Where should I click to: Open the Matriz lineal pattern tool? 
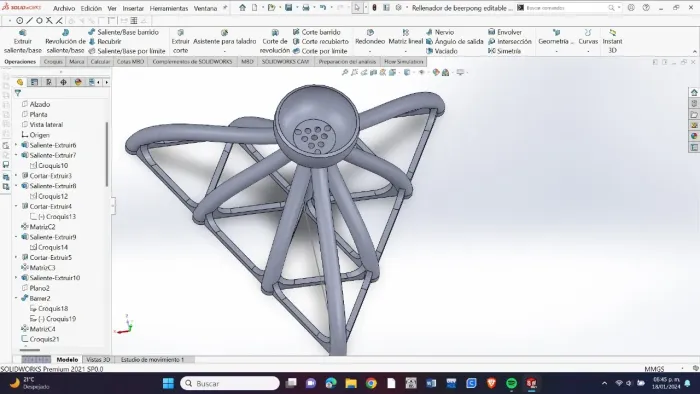point(405,41)
